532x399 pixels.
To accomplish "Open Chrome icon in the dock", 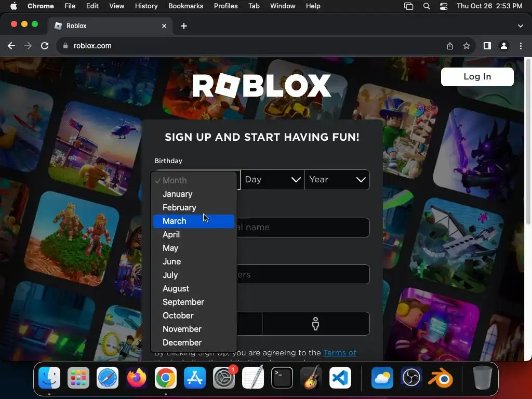I will [x=166, y=378].
